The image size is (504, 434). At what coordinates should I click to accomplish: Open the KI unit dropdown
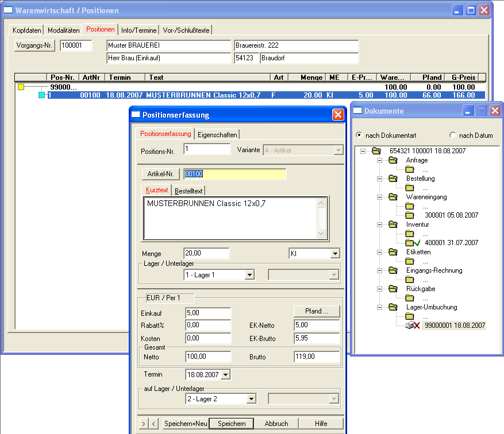(x=335, y=254)
